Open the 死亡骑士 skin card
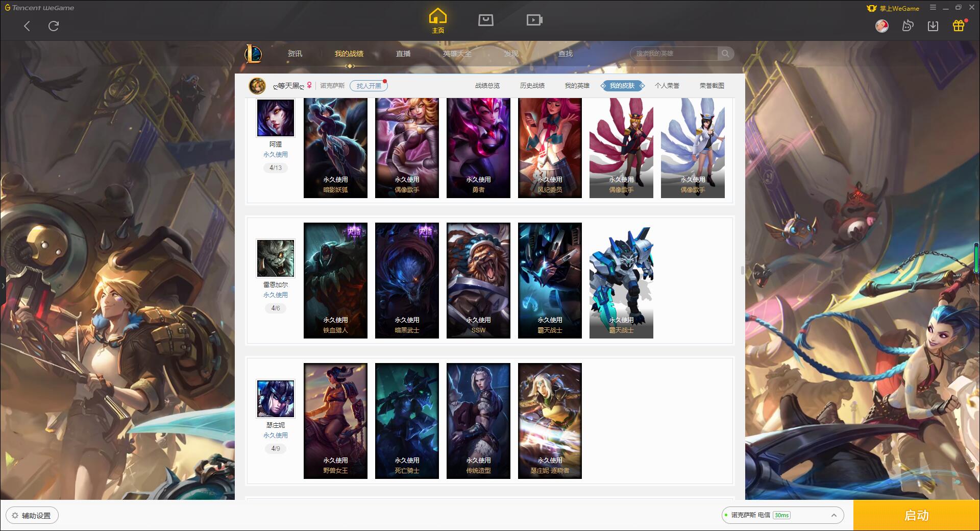The height and width of the screenshot is (531, 980). [407, 421]
